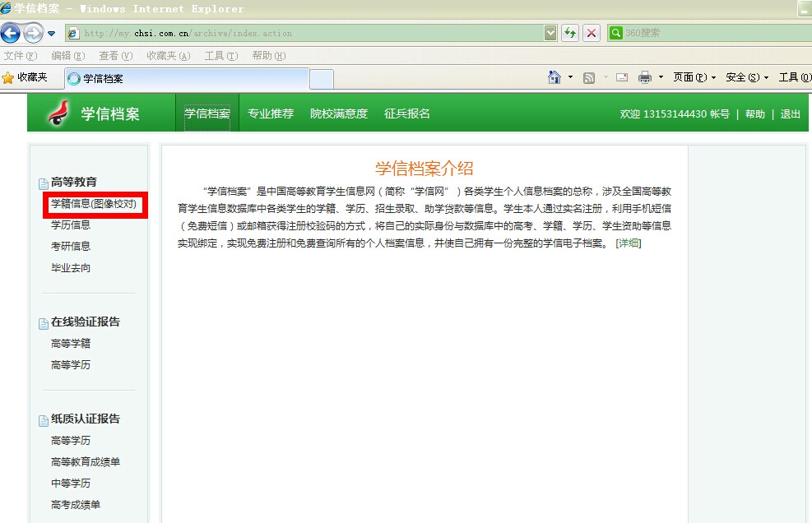The width and height of the screenshot is (812, 523).
Task: Click the address bar URL field
Action: tap(311, 33)
